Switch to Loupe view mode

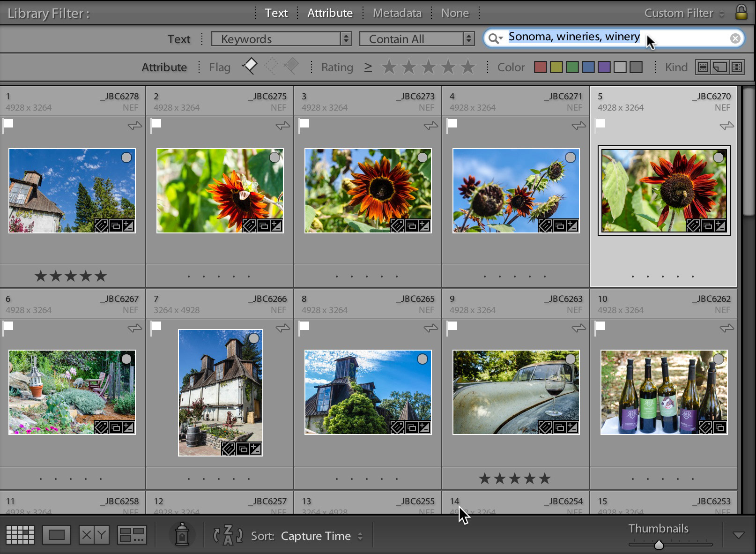[56, 535]
